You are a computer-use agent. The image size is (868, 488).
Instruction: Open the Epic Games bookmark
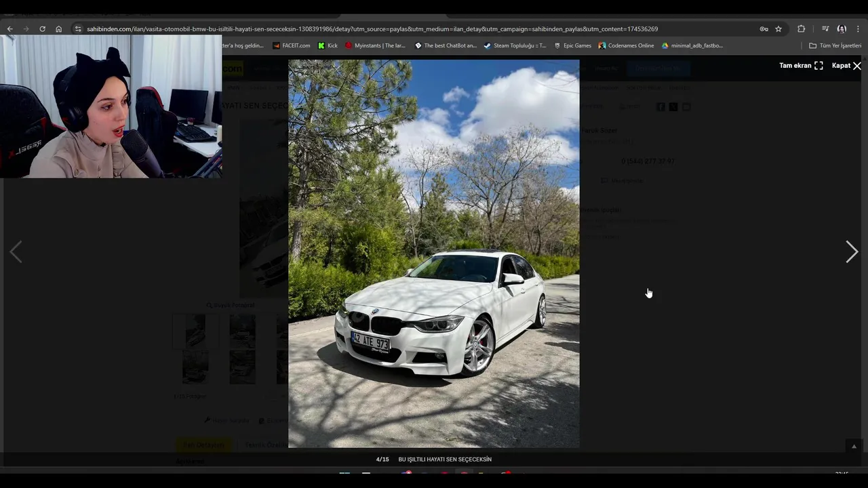(x=572, y=45)
